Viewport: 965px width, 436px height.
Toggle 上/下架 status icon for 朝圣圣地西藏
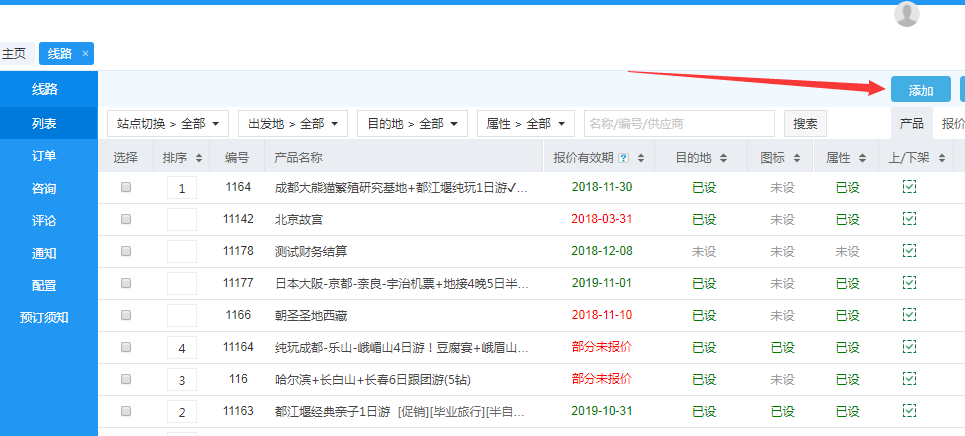[x=909, y=316]
